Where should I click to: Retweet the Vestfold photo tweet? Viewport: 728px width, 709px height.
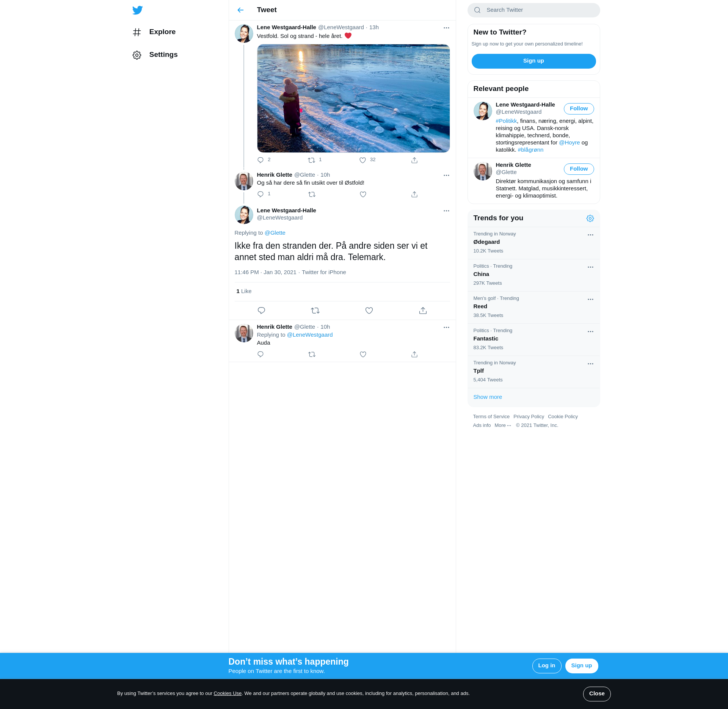[312, 160]
